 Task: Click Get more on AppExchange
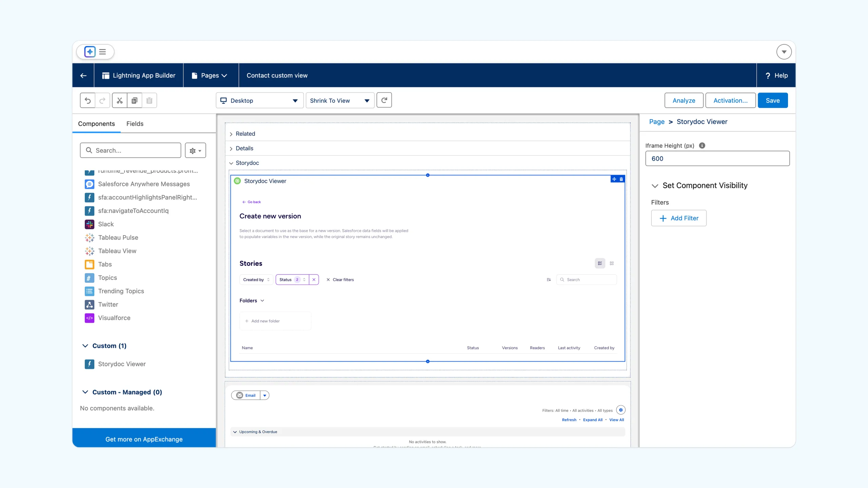tap(144, 439)
